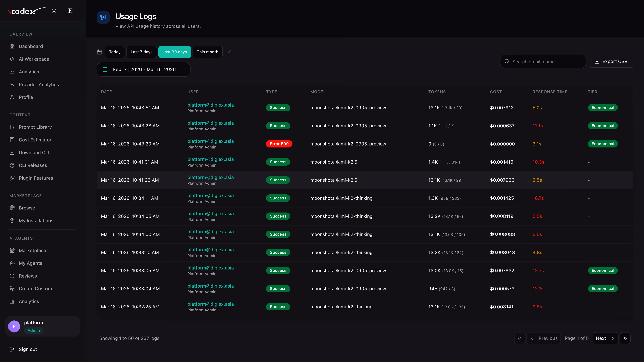The image size is (644, 362).
Task: Switch filter to Today
Action: pos(115,52)
